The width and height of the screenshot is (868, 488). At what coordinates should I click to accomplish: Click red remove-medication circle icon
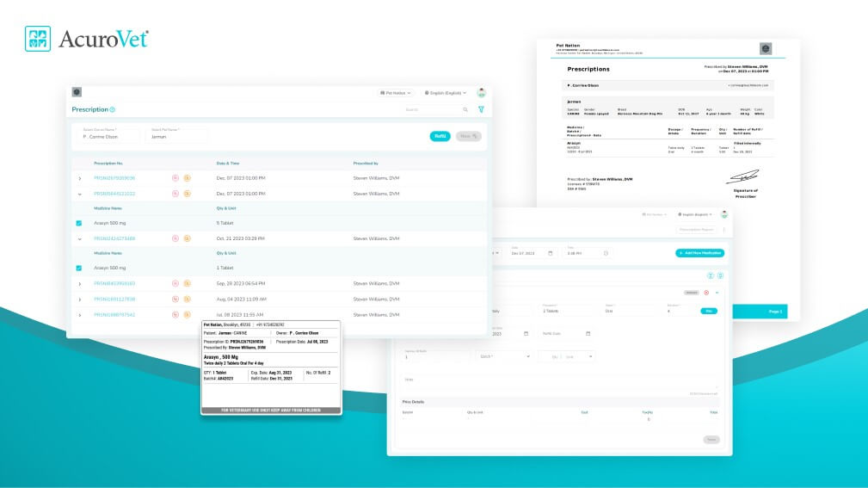(x=706, y=293)
